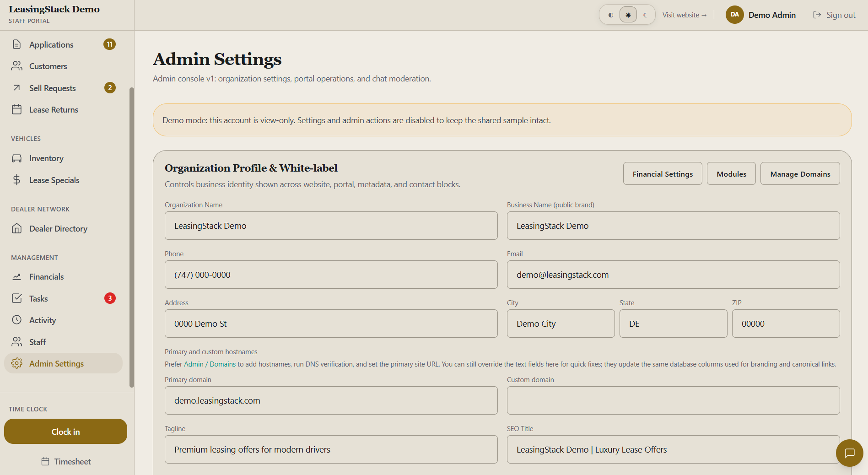Focus the Phone number field
This screenshot has height=475, width=868.
click(331, 275)
